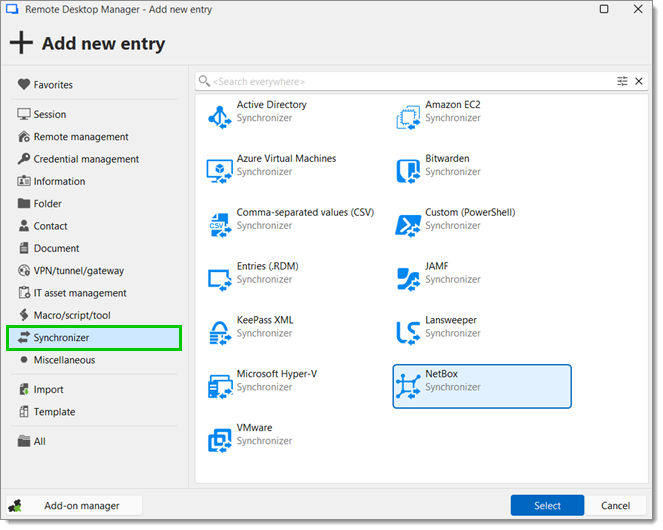
Task: Go to the Template category
Action: tap(54, 412)
